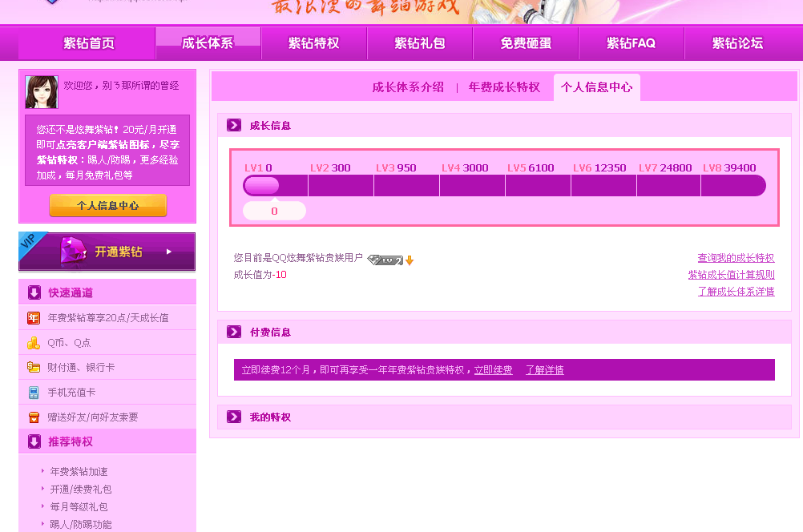Click the growth level progress bar

coord(504,185)
